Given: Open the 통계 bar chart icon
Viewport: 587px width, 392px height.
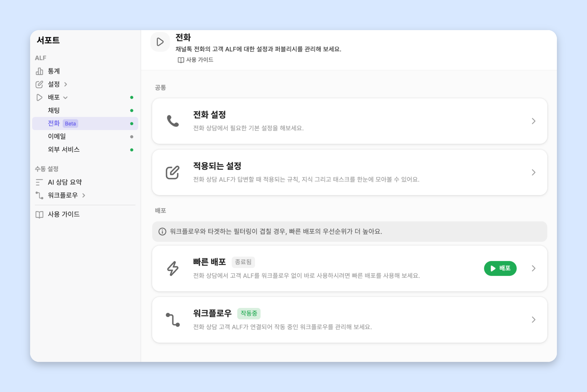Looking at the screenshot, I should 39,71.
